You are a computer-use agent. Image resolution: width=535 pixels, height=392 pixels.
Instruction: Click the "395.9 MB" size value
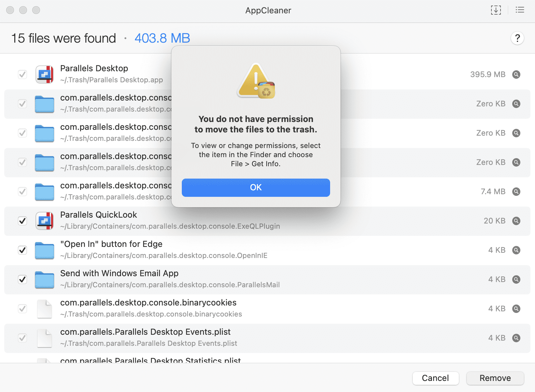488,74
